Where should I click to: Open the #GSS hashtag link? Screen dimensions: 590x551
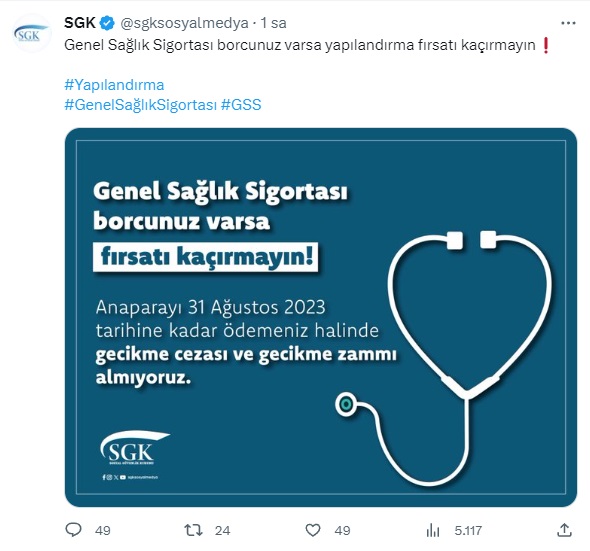point(241,105)
